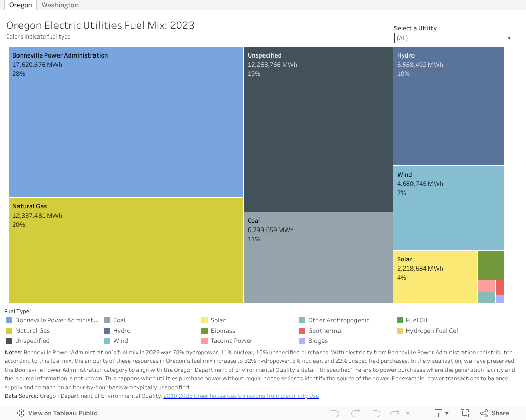This screenshot has height=420, width=526.
Task: Open the Select a Utility dropdown
Action: (454, 38)
